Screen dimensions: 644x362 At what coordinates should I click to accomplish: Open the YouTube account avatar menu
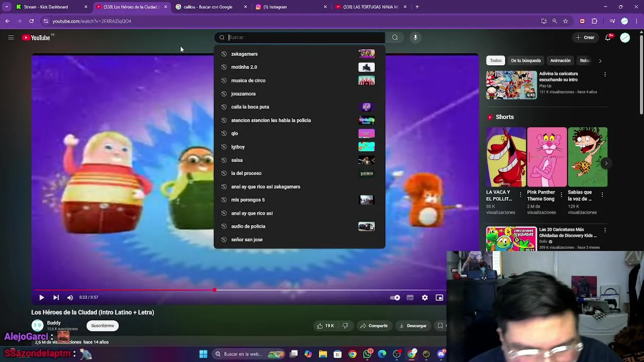(625, 38)
